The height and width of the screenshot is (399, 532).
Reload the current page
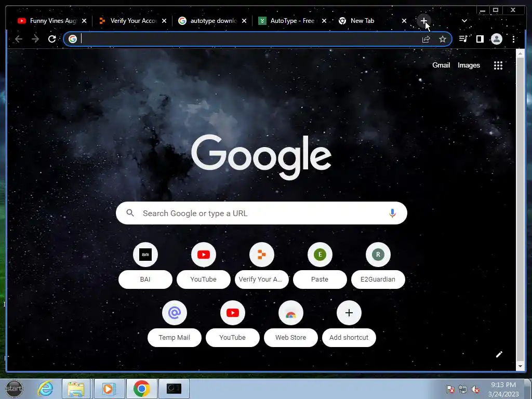point(52,39)
